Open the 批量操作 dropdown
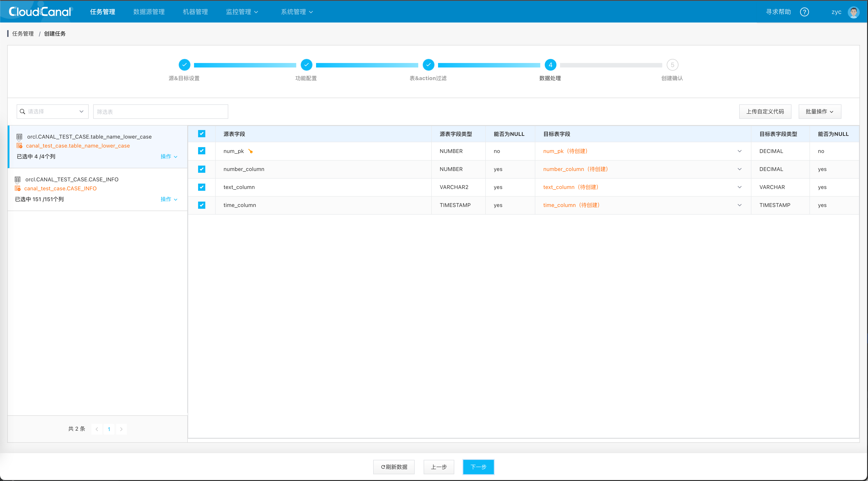868x481 pixels. pyautogui.click(x=819, y=112)
